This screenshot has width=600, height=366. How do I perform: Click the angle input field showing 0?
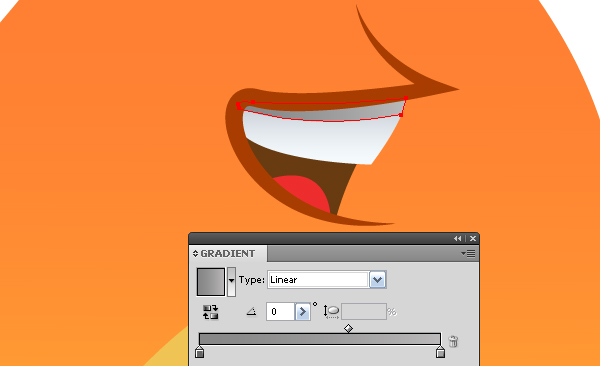[280, 312]
